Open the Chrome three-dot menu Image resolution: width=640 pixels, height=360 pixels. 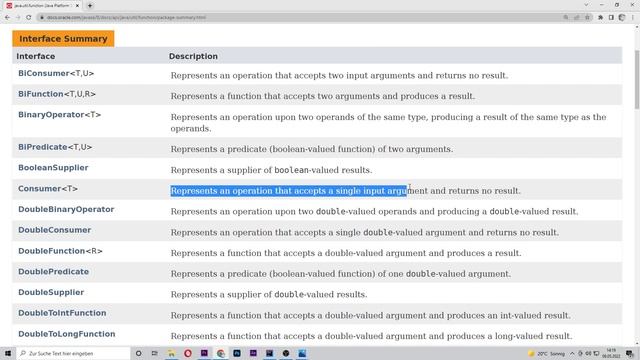[633, 18]
